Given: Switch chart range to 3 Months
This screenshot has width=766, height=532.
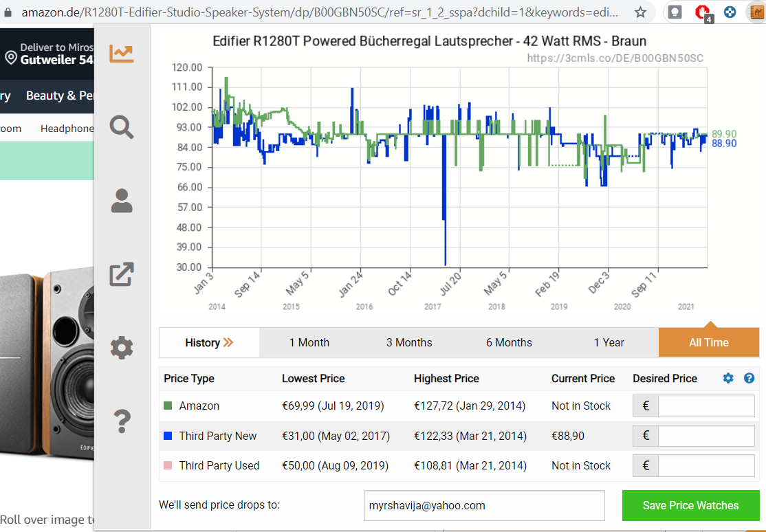Looking at the screenshot, I should pyautogui.click(x=409, y=342).
